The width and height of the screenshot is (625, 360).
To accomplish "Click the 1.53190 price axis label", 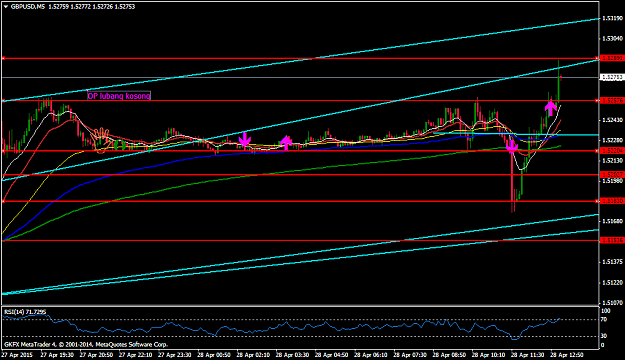I will 612,18.
